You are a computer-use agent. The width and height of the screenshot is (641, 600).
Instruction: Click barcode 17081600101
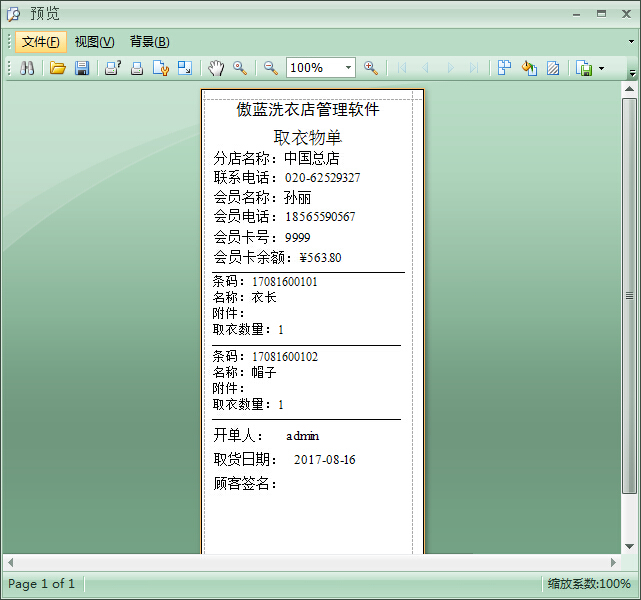[285, 282]
